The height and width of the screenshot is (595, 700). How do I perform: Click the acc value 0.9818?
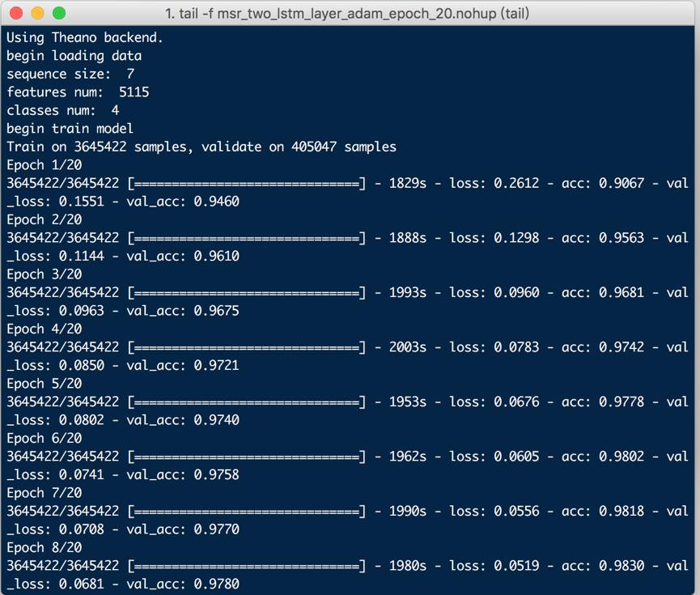(x=622, y=511)
